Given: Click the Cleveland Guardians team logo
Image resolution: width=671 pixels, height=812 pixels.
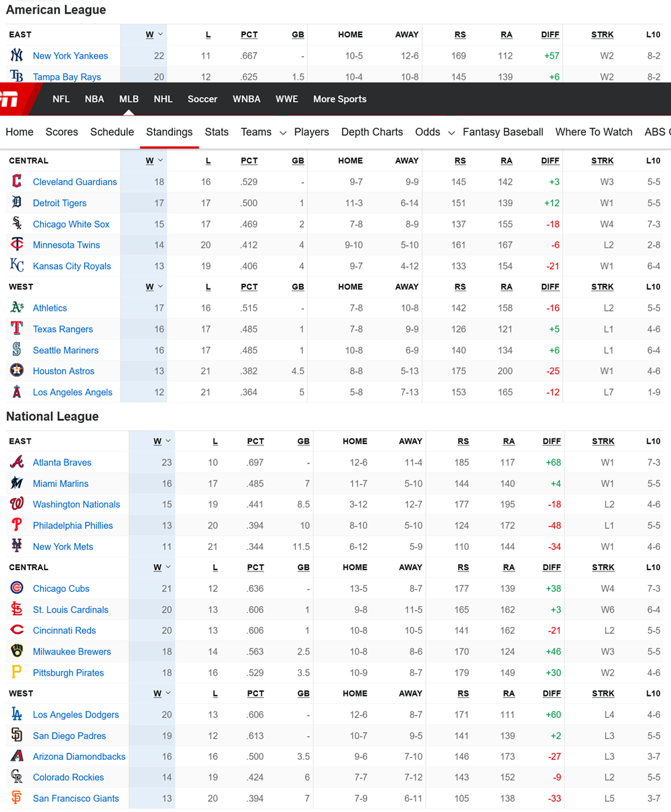Looking at the screenshot, I should pos(17,182).
